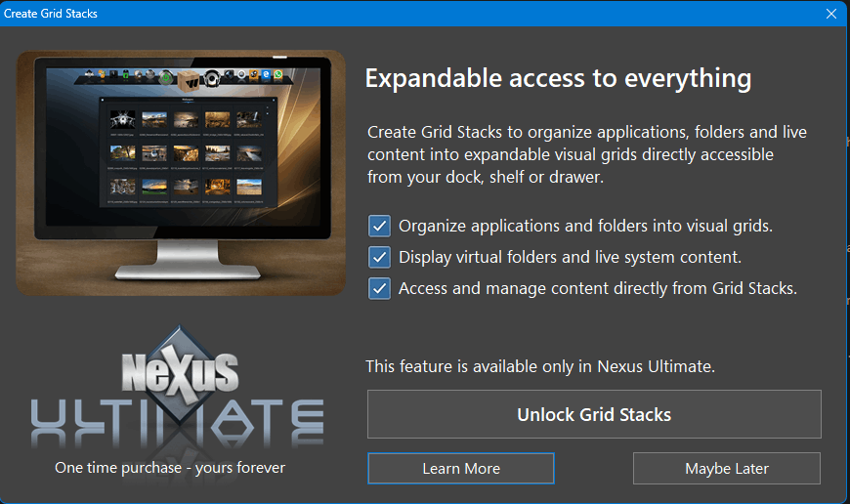Close the Create Grid Stacks dialog
The height and width of the screenshot is (504, 850).
coord(830,14)
